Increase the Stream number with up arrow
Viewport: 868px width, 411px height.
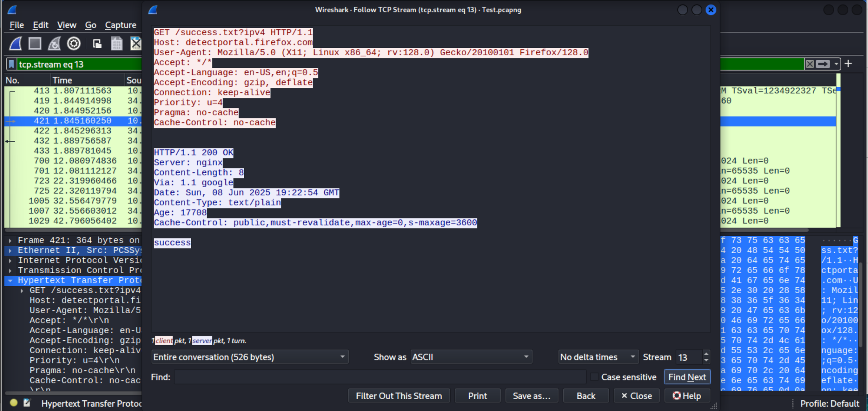click(706, 354)
